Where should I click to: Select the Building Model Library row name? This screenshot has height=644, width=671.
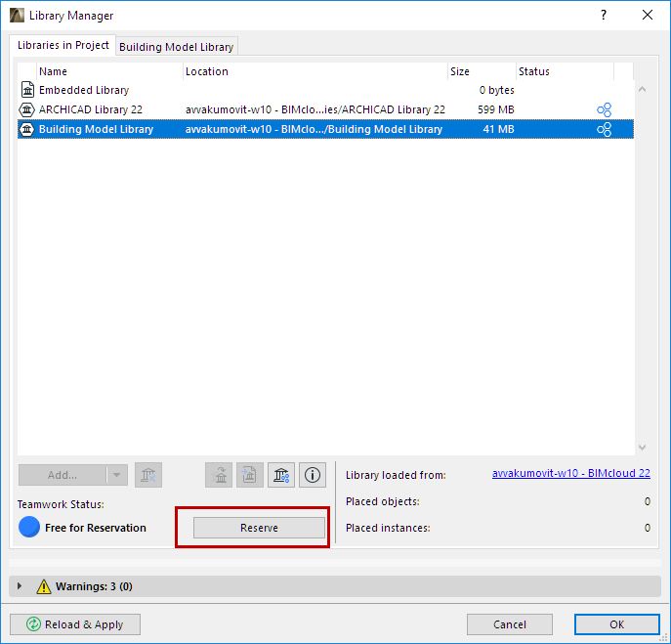[x=97, y=129]
